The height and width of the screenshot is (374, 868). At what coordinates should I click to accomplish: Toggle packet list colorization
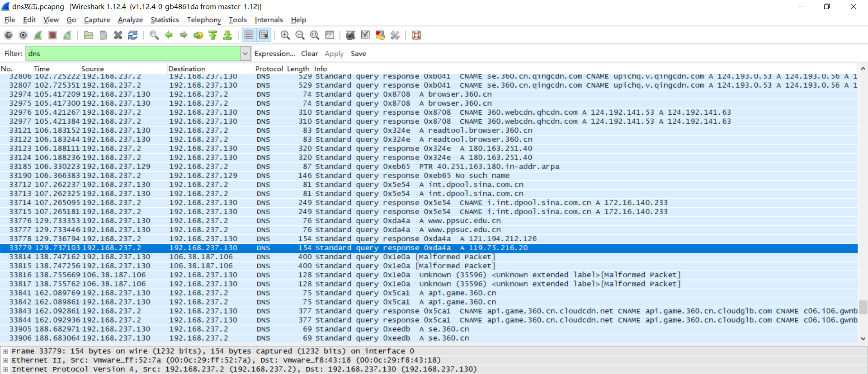pyautogui.click(x=249, y=35)
